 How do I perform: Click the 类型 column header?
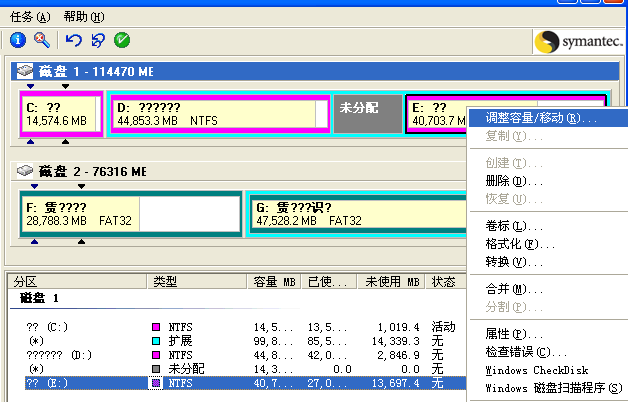[x=166, y=282]
